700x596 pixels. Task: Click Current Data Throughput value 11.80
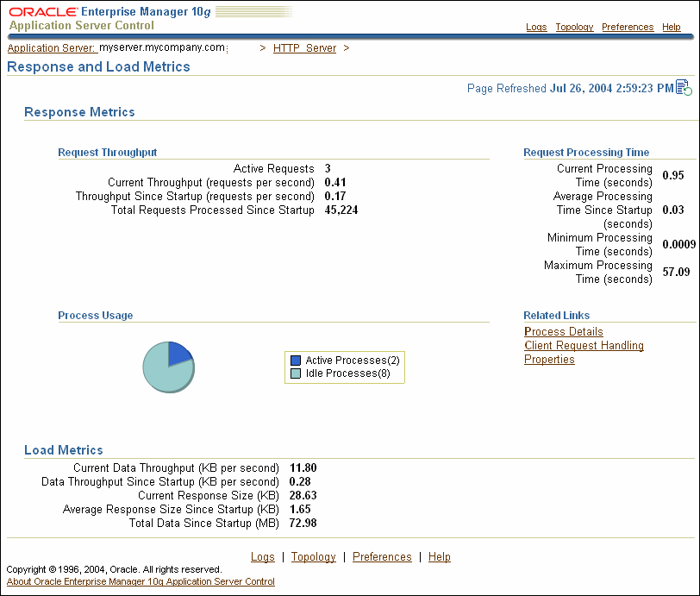tap(303, 467)
